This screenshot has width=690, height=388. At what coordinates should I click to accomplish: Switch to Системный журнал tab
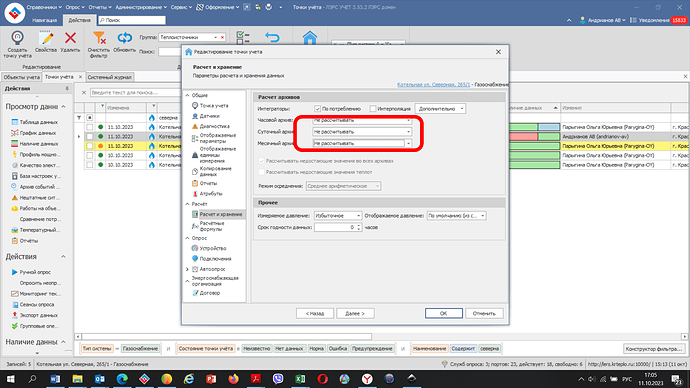pos(110,77)
